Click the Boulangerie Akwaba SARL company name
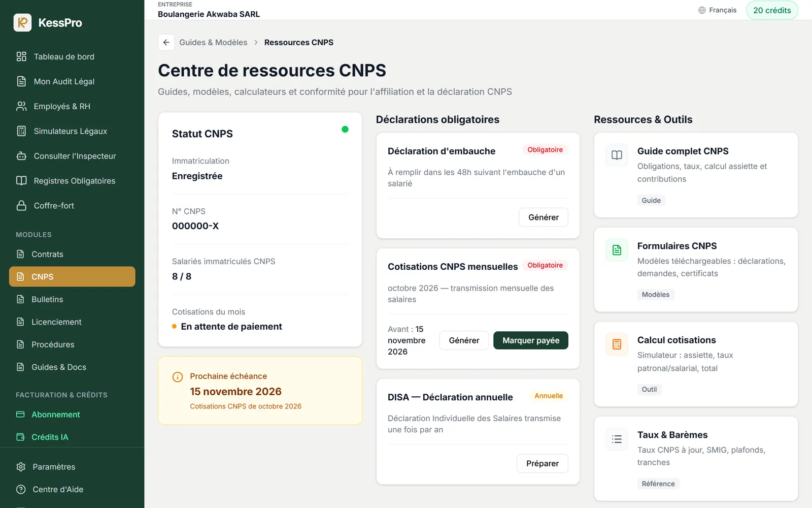The height and width of the screenshot is (508, 812). click(x=209, y=14)
